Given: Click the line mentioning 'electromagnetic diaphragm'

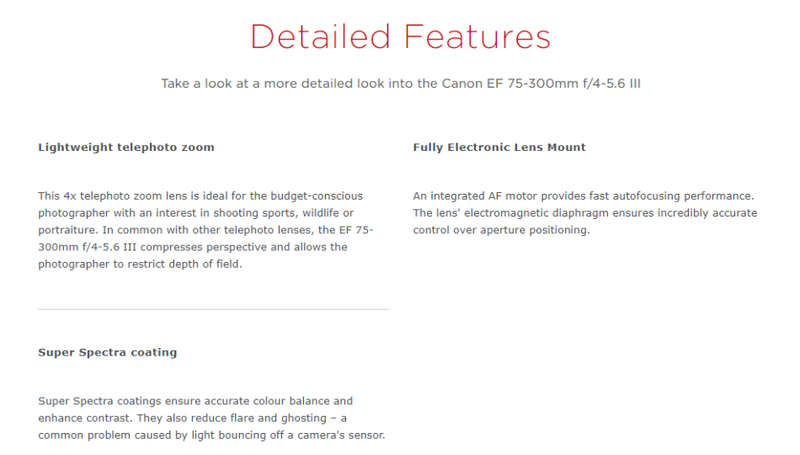Looking at the screenshot, I should point(585,213).
